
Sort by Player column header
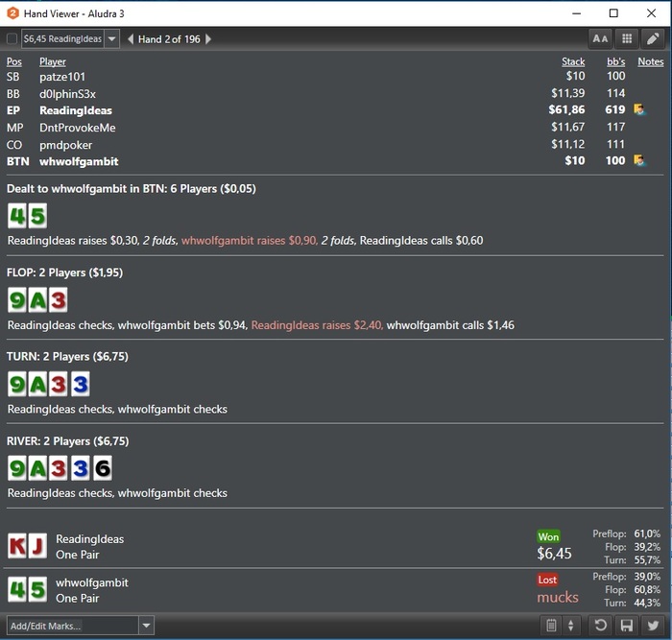[53, 61]
